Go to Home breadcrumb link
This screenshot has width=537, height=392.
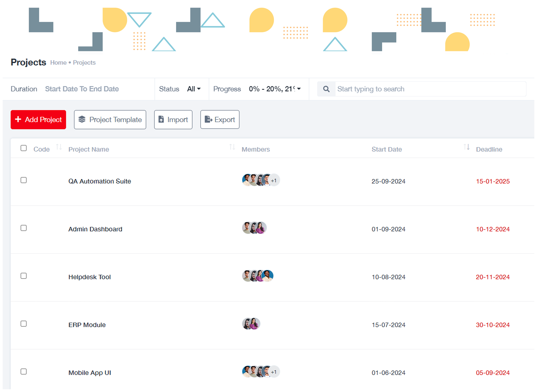click(58, 63)
